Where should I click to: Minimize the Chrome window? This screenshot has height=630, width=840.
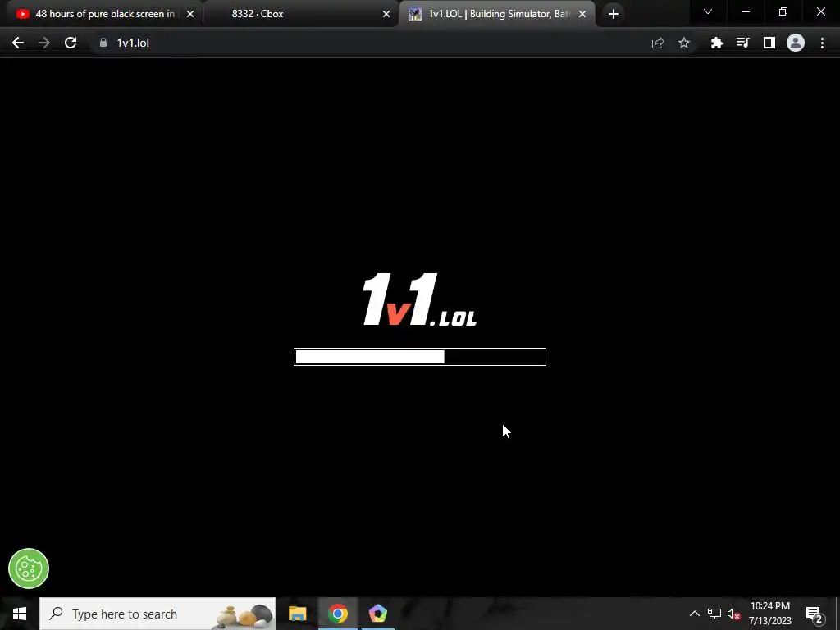(x=745, y=11)
